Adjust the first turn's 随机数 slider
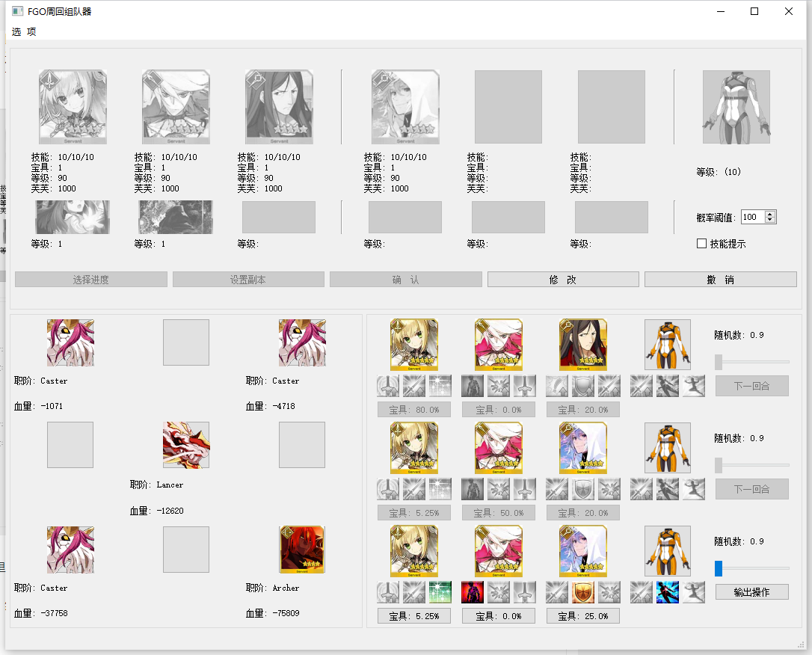Image resolution: width=812 pixels, height=655 pixels. click(x=752, y=361)
